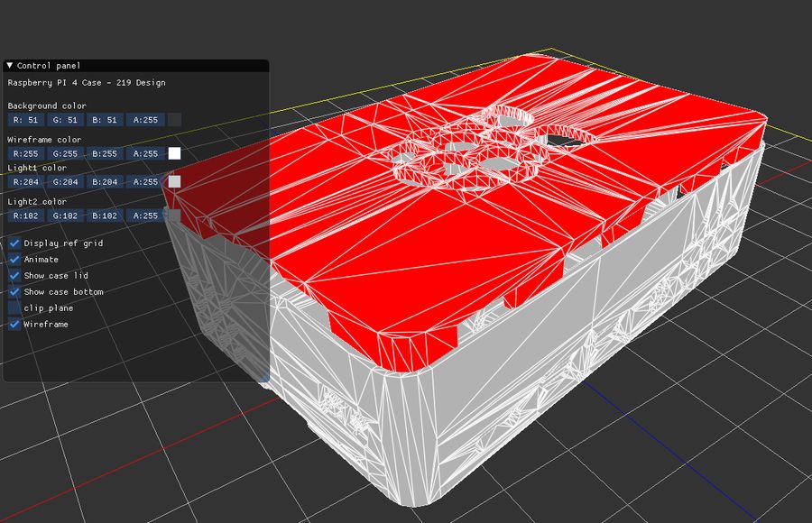The image size is (812, 523).
Task: Open the Wireframe color white swatch
Action: click(175, 153)
